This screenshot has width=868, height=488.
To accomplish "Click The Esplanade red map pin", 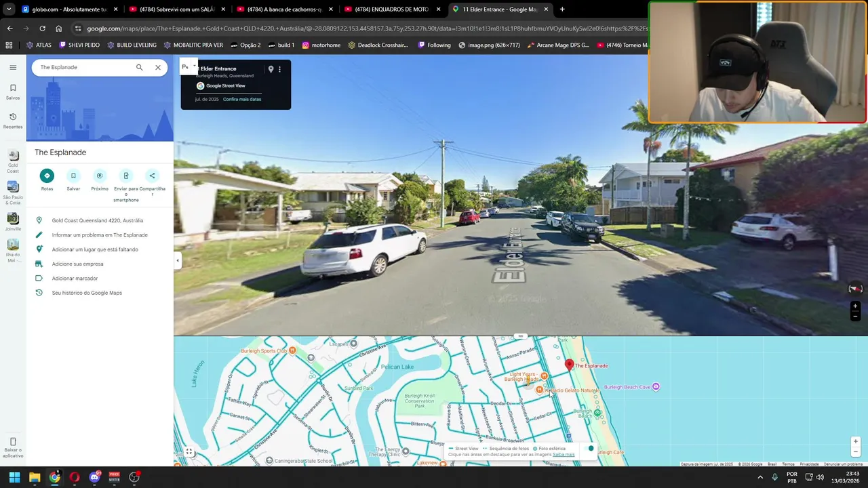I will point(570,365).
